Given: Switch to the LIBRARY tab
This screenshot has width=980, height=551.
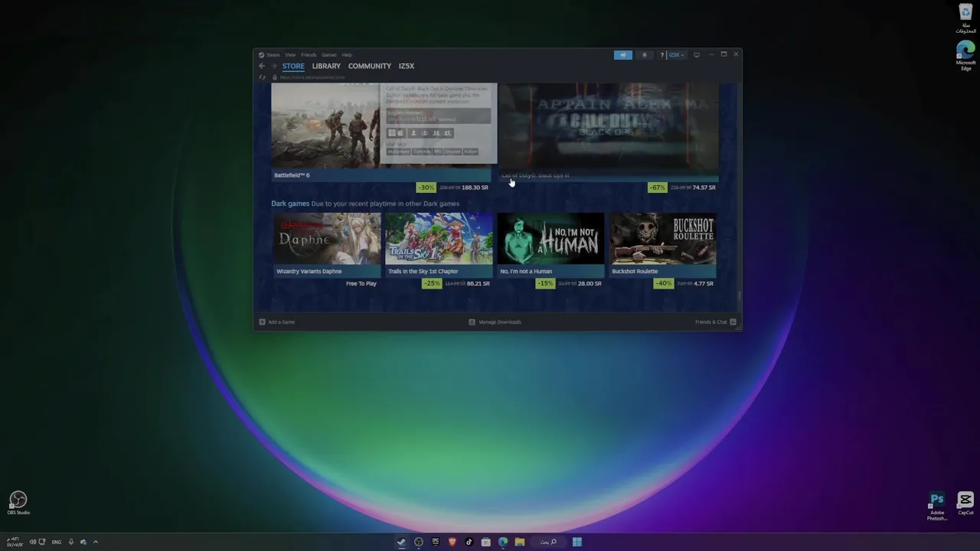Looking at the screenshot, I should tap(326, 66).
